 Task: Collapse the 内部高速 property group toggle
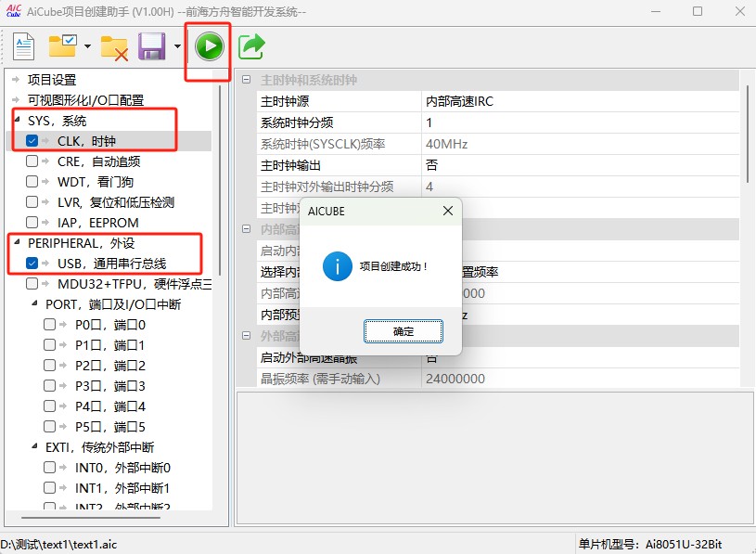247,229
